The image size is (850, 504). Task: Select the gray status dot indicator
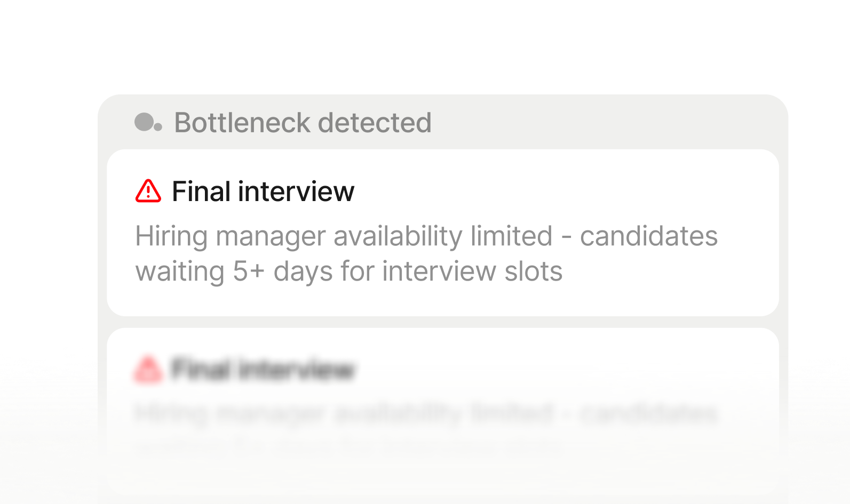(x=143, y=122)
